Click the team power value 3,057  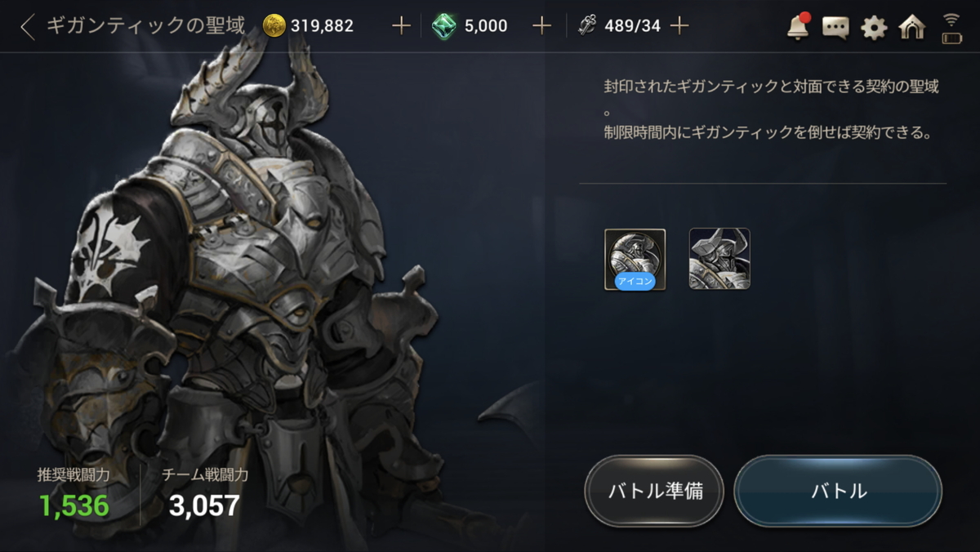(204, 506)
